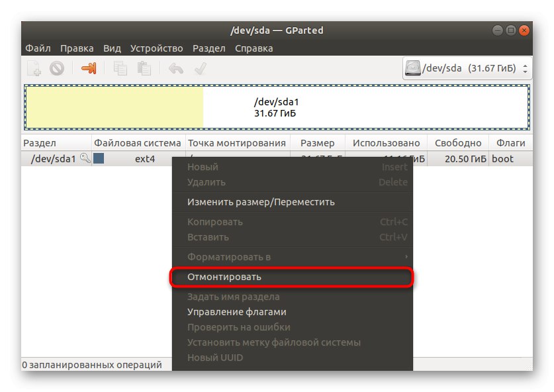Click the blue ext4 filesystem color square

pos(99,158)
